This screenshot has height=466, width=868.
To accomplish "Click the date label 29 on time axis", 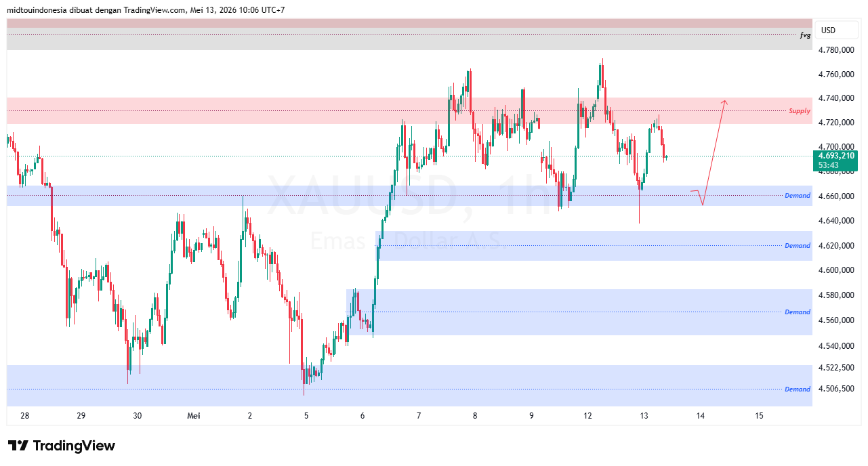I will click(x=81, y=416).
